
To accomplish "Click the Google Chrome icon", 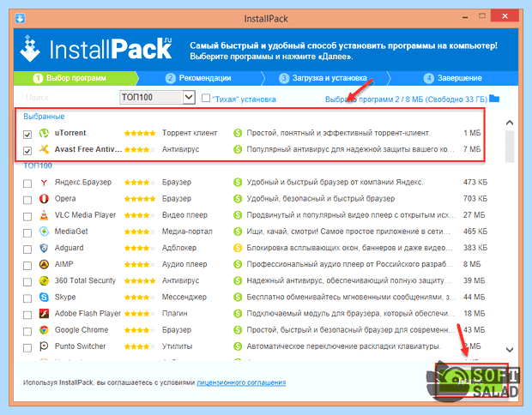I will 44,330.
